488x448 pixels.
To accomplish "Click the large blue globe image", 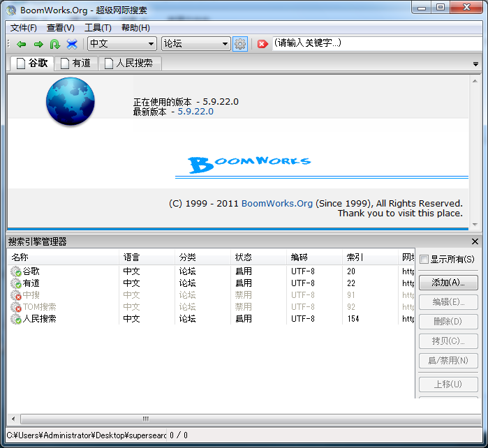I will [x=71, y=101].
